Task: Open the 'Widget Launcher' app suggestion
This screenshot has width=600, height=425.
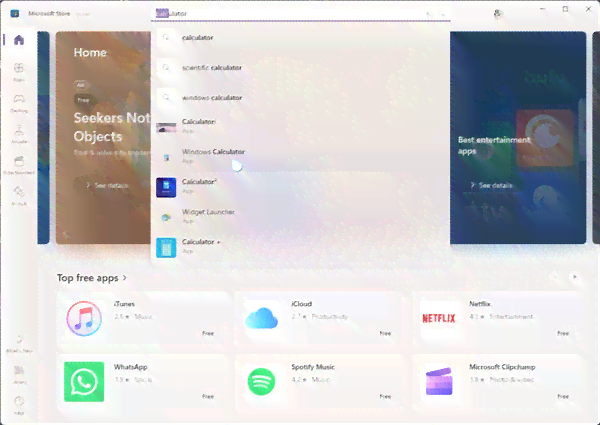Action: point(300,217)
